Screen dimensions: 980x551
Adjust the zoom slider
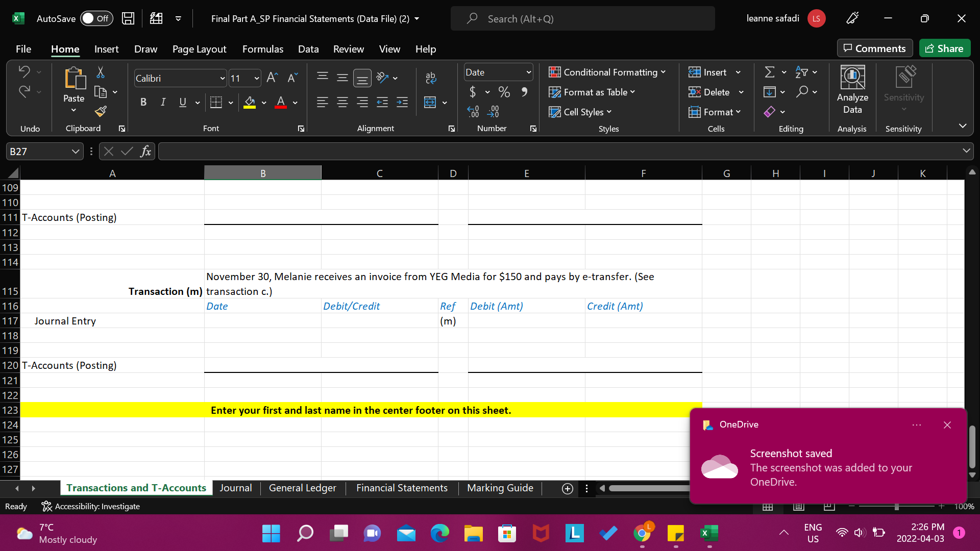coord(896,506)
